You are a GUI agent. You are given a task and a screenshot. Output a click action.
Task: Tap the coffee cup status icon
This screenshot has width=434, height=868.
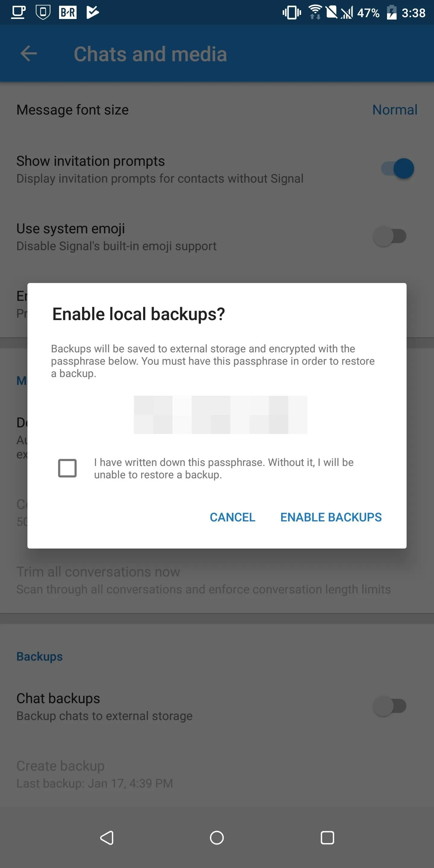click(18, 12)
